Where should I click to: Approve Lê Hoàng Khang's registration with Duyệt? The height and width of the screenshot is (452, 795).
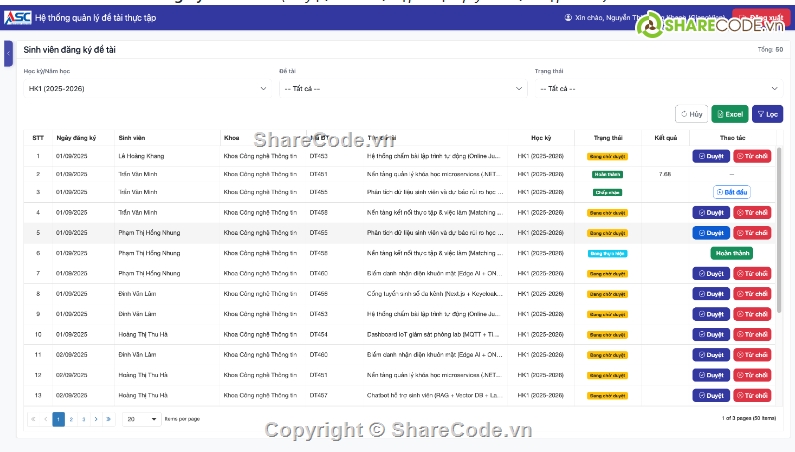tap(711, 156)
